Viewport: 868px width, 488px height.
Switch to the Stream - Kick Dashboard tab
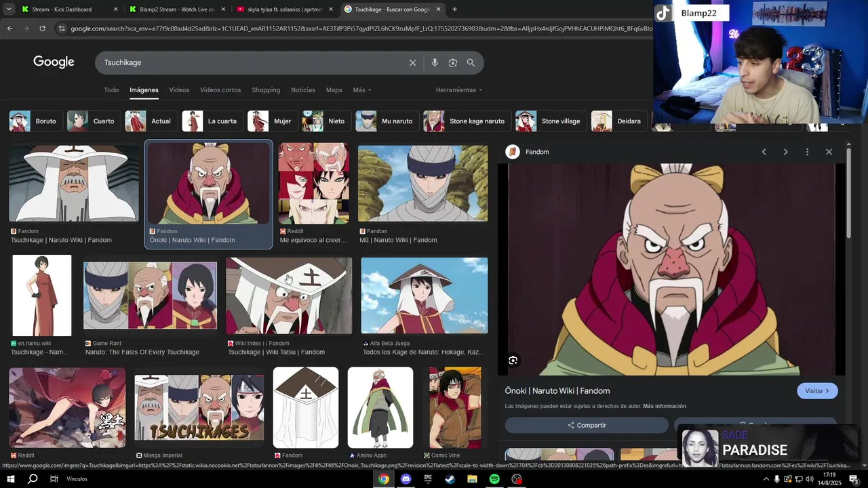pyautogui.click(x=70, y=9)
